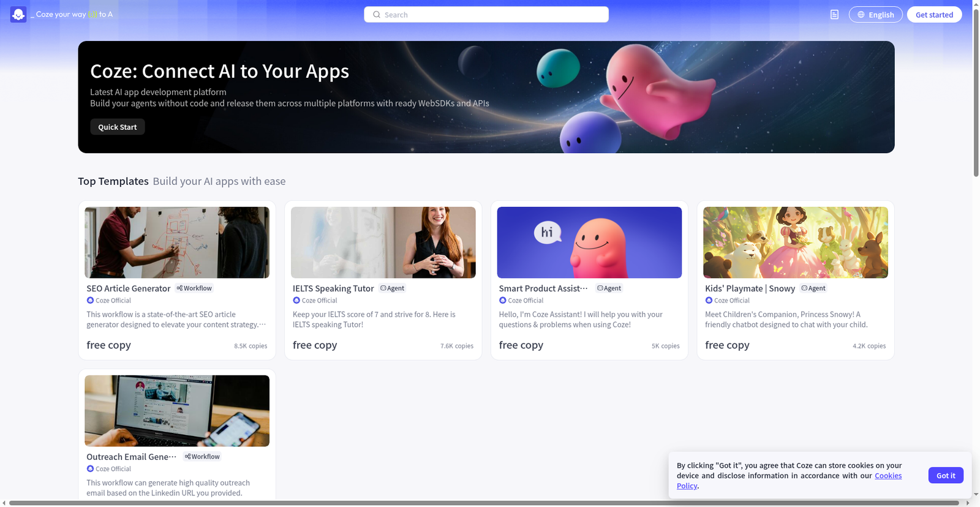
Task: Click Agent tag icon on IELTS Speaking Tutor
Action: (x=383, y=288)
